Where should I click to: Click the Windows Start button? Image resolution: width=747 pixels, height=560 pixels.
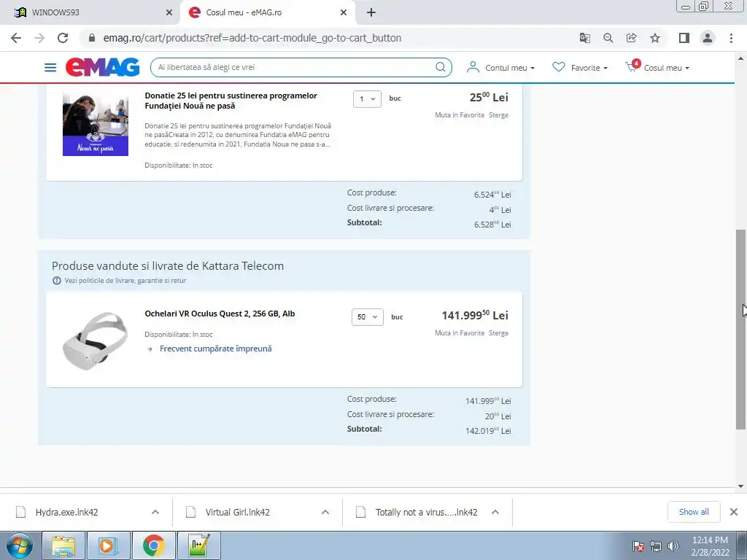(19, 545)
